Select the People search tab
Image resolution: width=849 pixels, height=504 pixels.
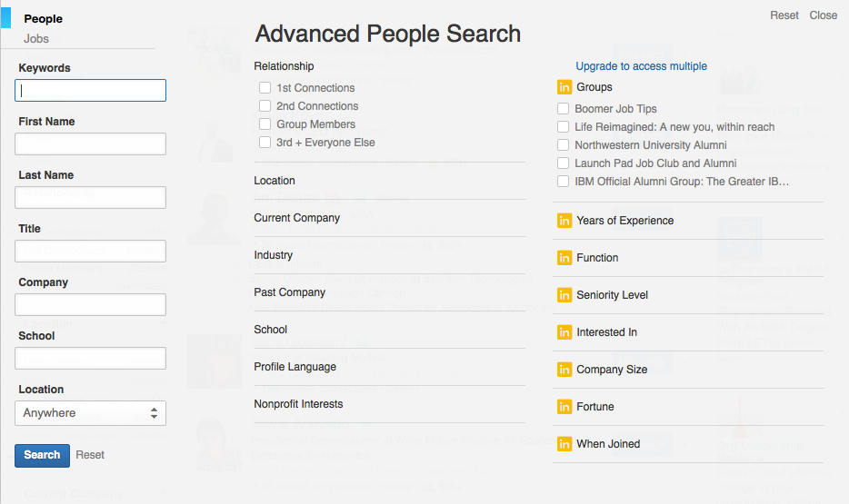[44, 18]
